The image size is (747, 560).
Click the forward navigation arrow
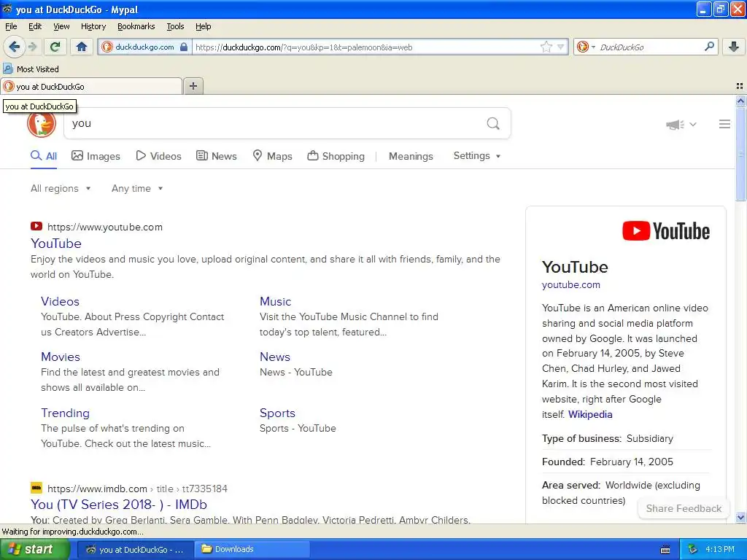coord(32,47)
